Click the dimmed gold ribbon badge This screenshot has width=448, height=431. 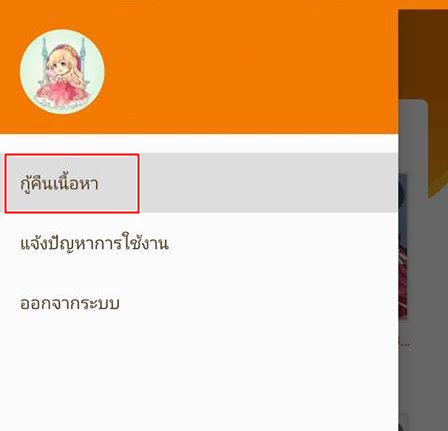[x=438, y=150]
